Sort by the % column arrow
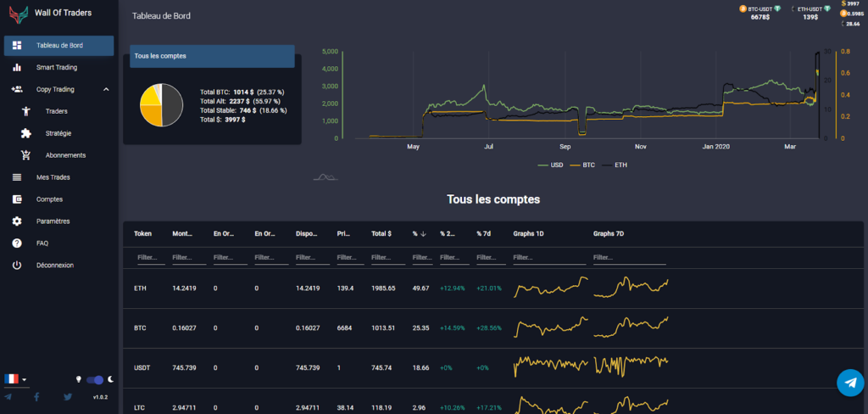The width and height of the screenshot is (868, 414). point(423,233)
